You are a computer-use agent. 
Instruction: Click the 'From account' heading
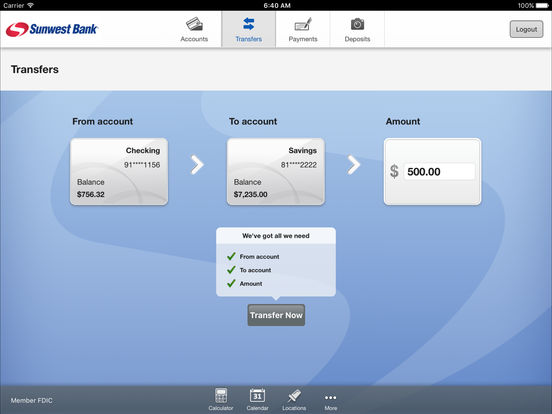tap(102, 121)
